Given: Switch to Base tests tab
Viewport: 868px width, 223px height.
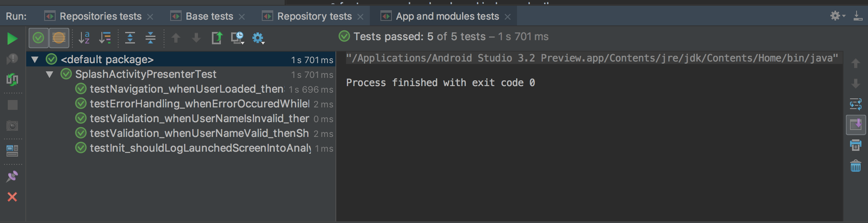Looking at the screenshot, I should point(209,16).
